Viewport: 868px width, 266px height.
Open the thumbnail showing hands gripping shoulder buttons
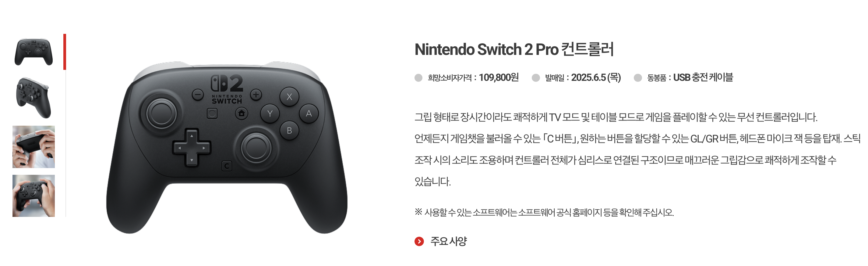(x=34, y=147)
